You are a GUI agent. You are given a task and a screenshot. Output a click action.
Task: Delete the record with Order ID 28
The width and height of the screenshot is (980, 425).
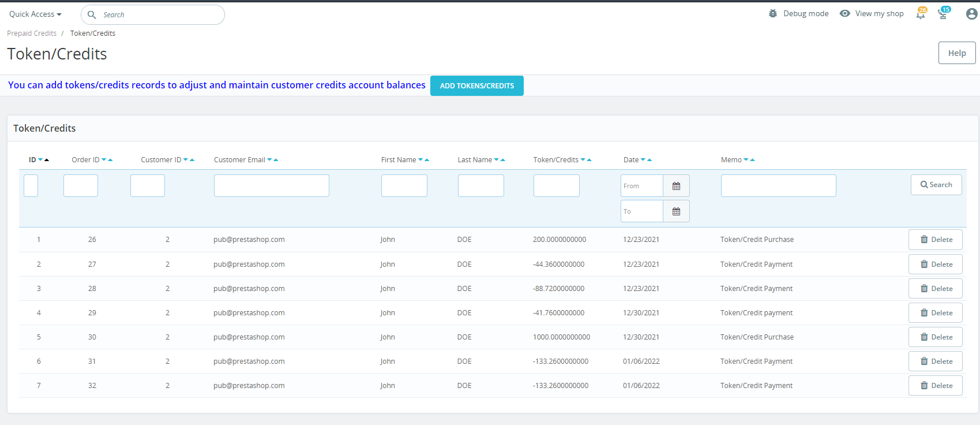936,289
